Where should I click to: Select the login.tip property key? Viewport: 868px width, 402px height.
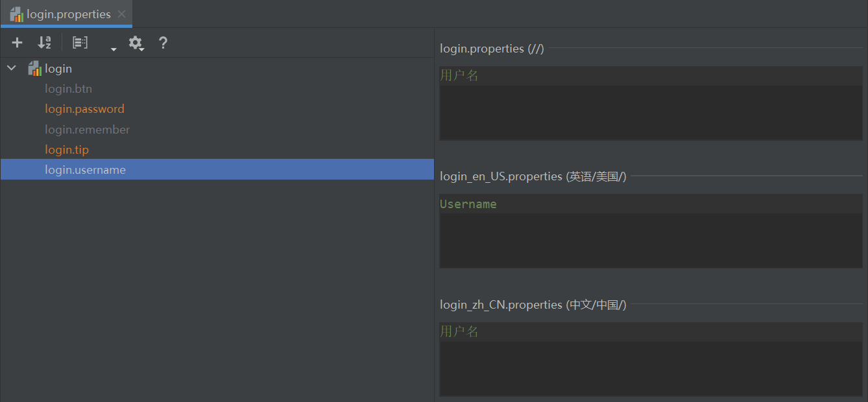66,150
